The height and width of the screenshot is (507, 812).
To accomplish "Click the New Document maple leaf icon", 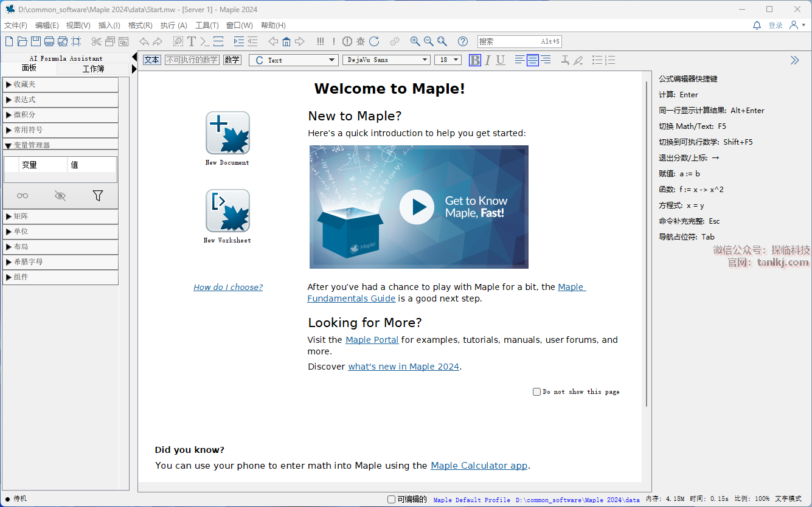I will [x=227, y=133].
